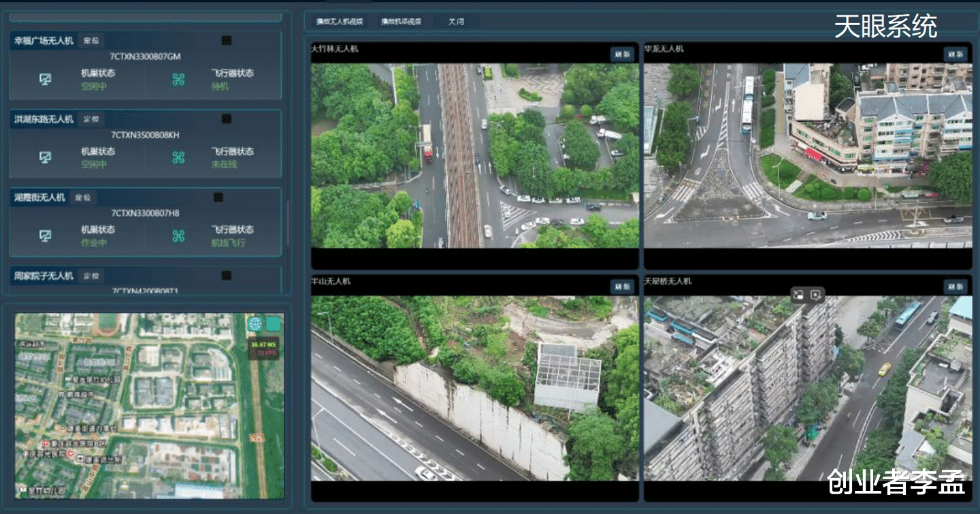Click the drone list vertical scrollbar
Image resolution: width=980 pixels, height=514 pixels.
point(287,225)
